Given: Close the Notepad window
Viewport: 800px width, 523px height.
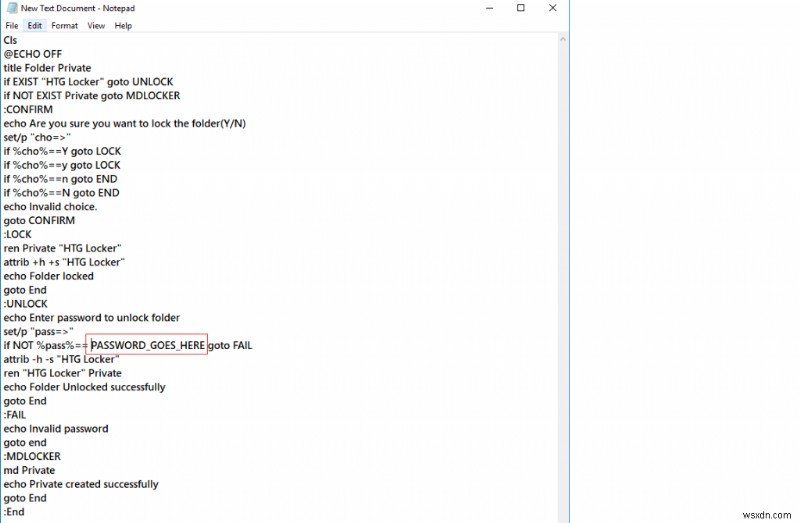Looking at the screenshot, I should [x=553, y=8].
